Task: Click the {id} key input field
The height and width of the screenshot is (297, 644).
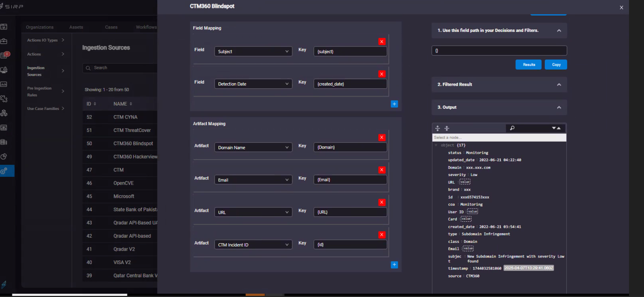Action: [x=350, y=244]
